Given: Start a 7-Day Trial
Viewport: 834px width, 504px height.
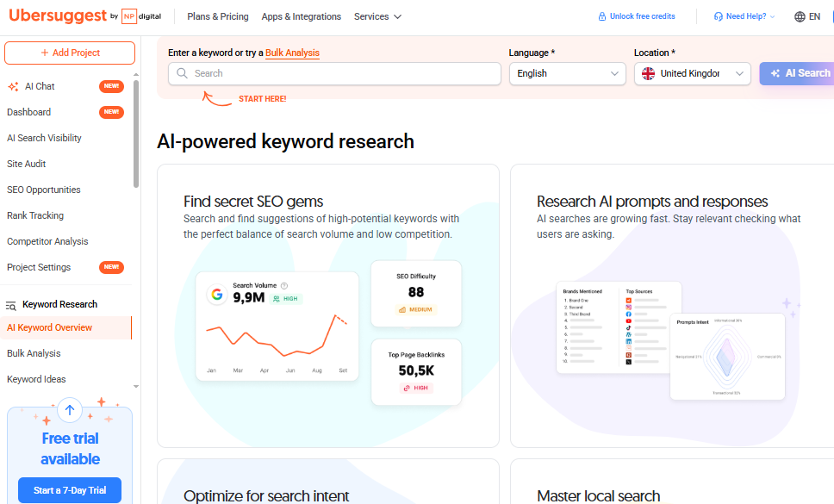Looking at the screenshot, I should coord(70,490).
